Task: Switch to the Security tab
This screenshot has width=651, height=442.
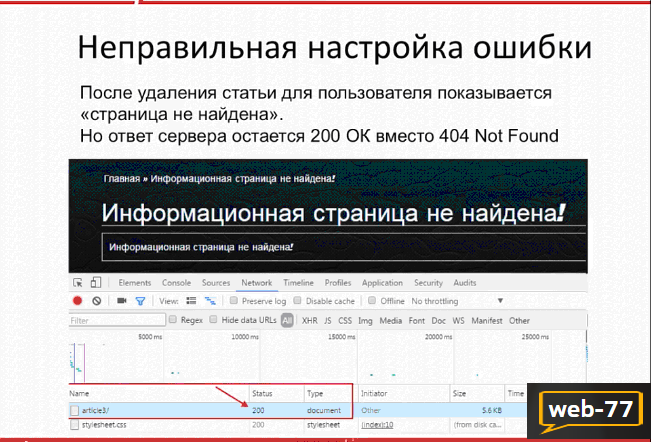Action: tap(428, 283)
